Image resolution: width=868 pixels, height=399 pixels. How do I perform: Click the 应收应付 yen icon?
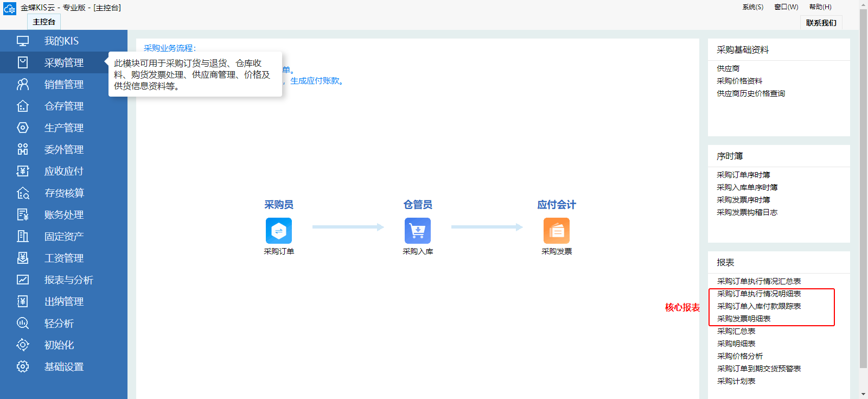point(23,171)
